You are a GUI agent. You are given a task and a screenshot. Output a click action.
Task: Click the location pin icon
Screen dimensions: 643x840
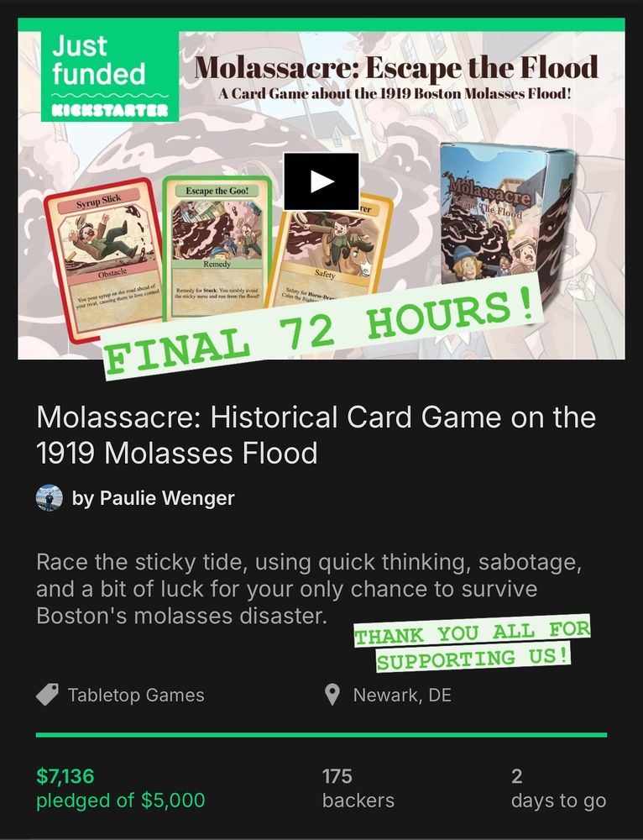pos(332,695)
